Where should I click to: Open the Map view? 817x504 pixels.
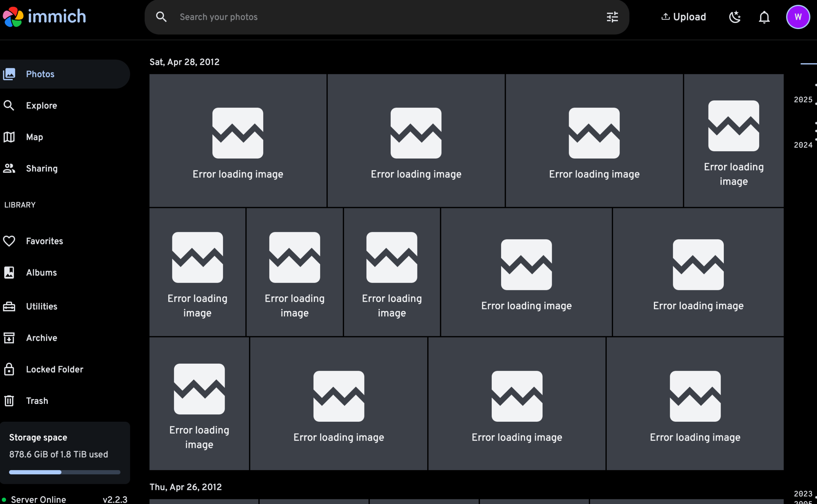tap(34, 137)
